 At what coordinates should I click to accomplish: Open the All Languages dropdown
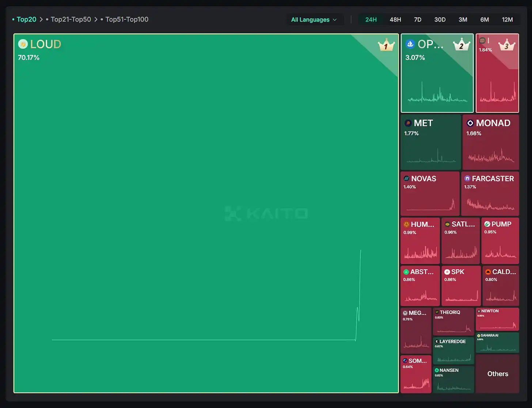(314, 20)
